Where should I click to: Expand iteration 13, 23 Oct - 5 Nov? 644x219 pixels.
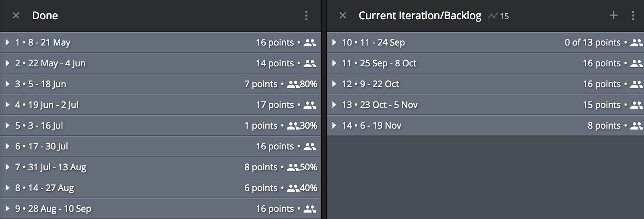click(334, 105)
